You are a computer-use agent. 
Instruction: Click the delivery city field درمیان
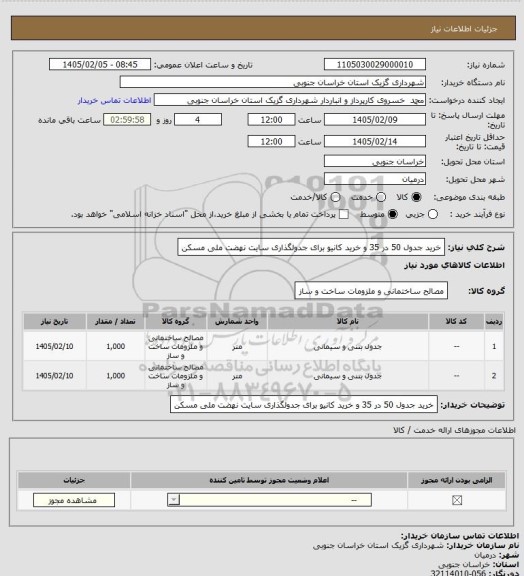point(375,179)
